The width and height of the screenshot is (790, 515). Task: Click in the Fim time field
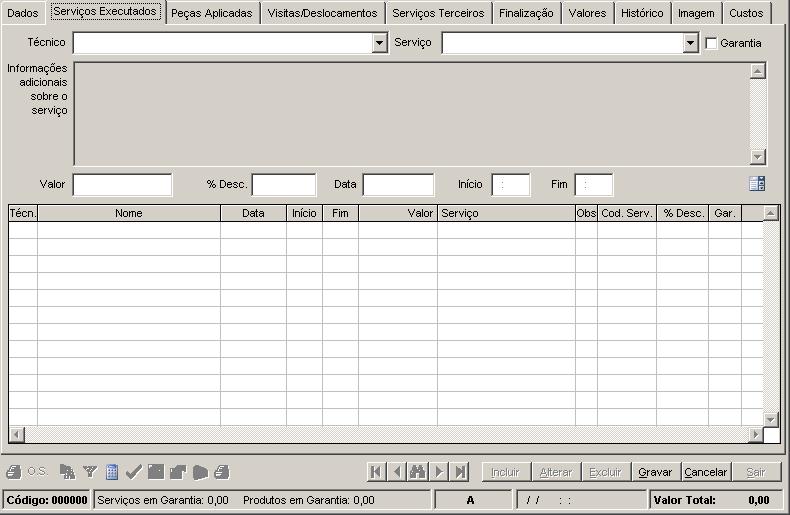point(594,184)
